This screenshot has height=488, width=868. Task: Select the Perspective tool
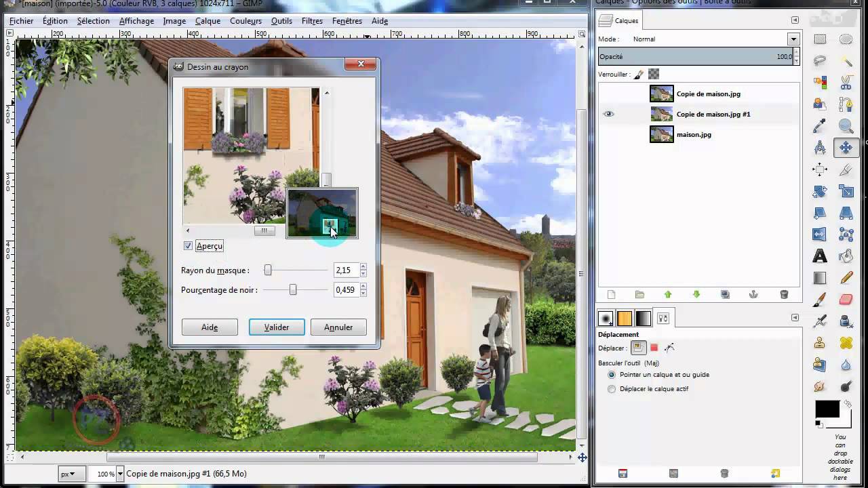[x=846, y=213]
